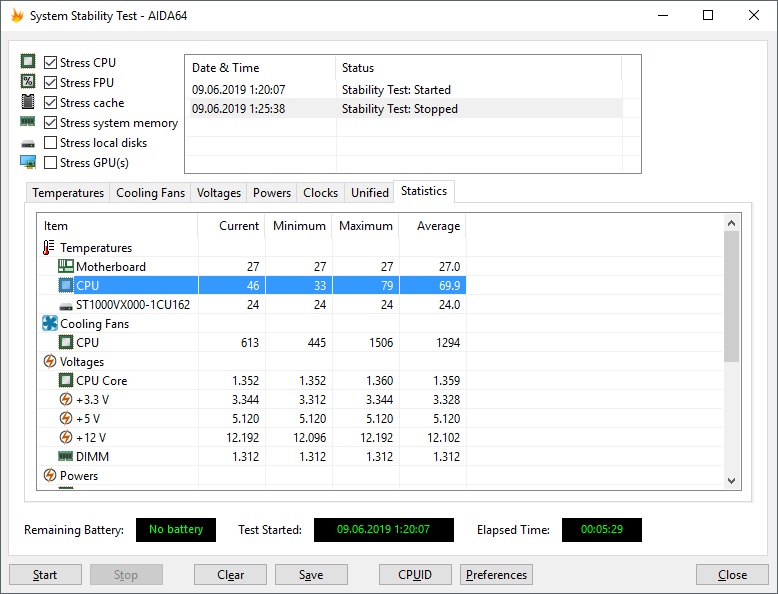
Task: Click the Motherboard row icon
Action: pyautogui.click(x=65, y=266)
